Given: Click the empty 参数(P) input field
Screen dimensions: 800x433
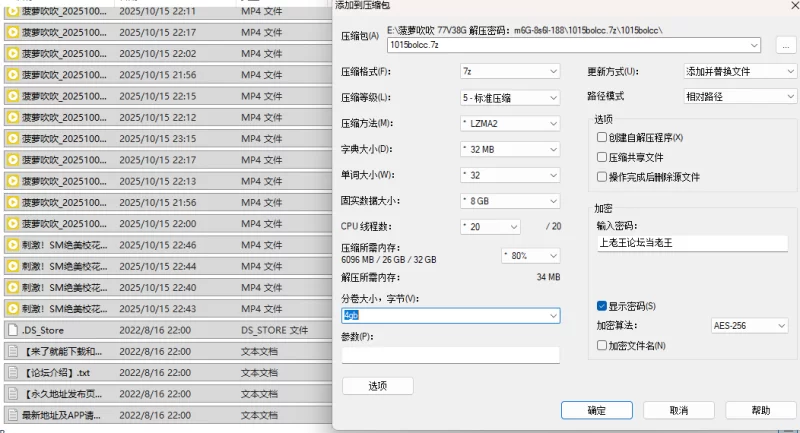Looking at the screenshot, I should point(451,355).
